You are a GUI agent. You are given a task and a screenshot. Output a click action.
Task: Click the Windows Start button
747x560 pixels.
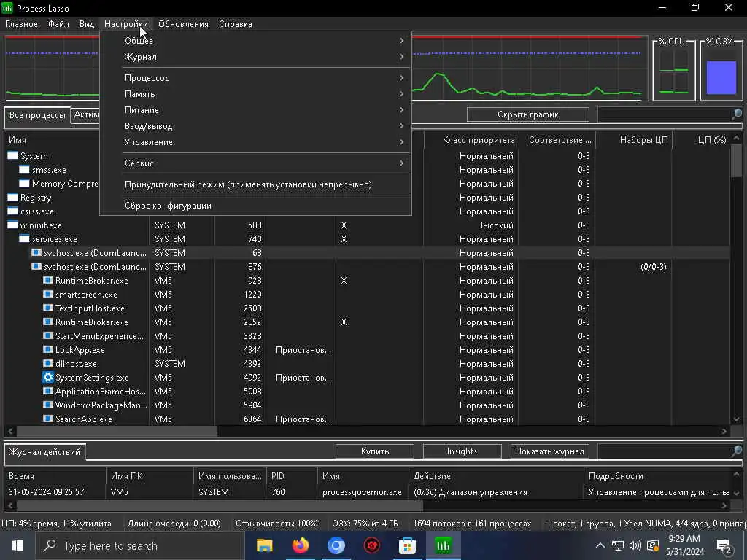click(18, 545)
